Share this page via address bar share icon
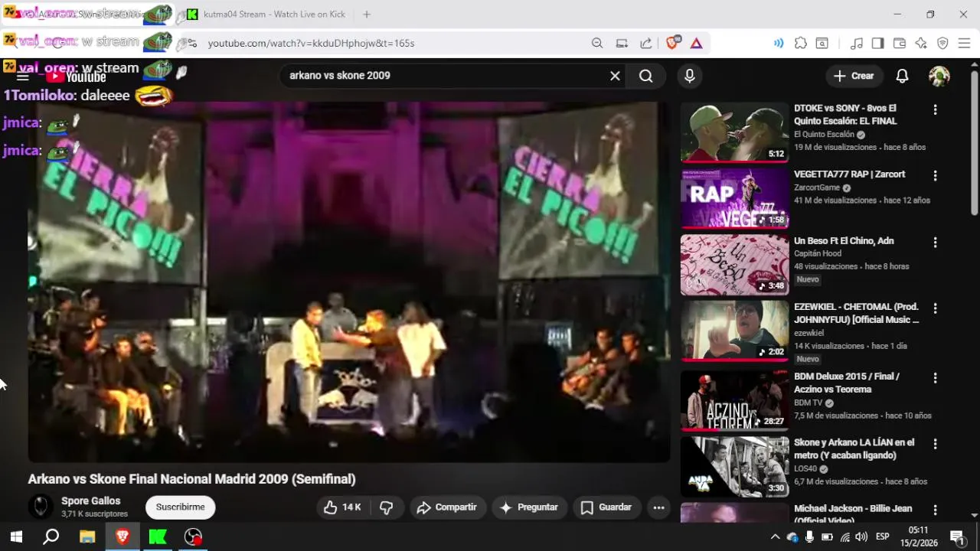This screenshot has height=551, width=980. click(x=646, y=44)
